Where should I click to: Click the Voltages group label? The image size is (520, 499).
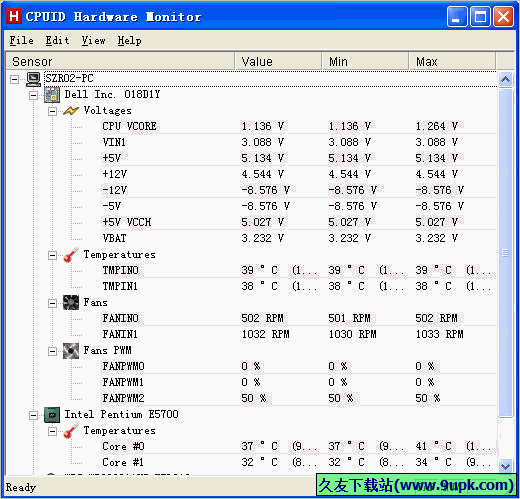click(x=107, y=111)
